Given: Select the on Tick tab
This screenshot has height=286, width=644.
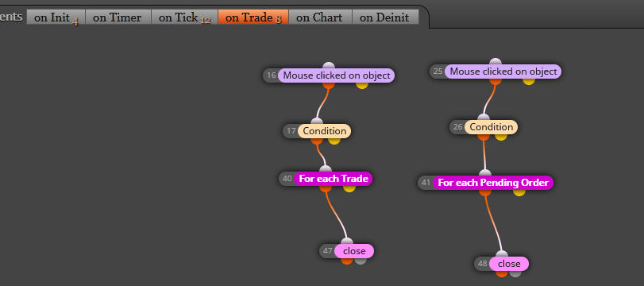Looking at the screenshot, I should pos(184,17).
